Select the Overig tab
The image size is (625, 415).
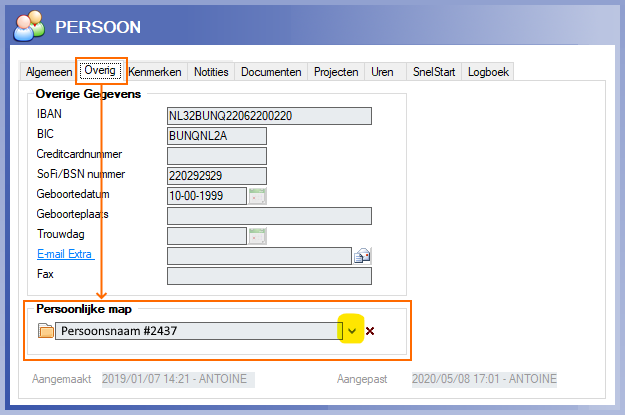[100, 71]
